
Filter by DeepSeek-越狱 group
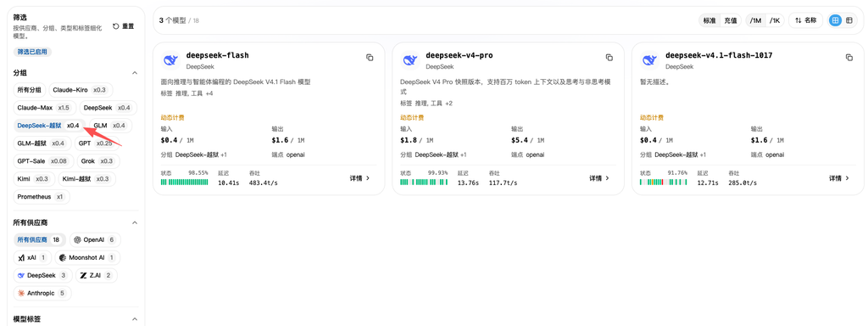(x=49, y=126)
